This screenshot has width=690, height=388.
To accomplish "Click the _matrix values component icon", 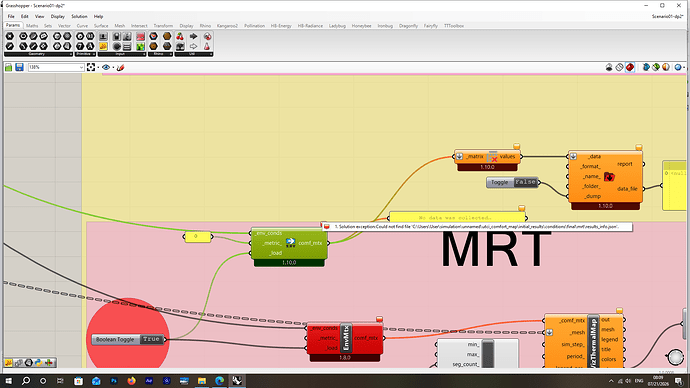I will tap(492, 157).
